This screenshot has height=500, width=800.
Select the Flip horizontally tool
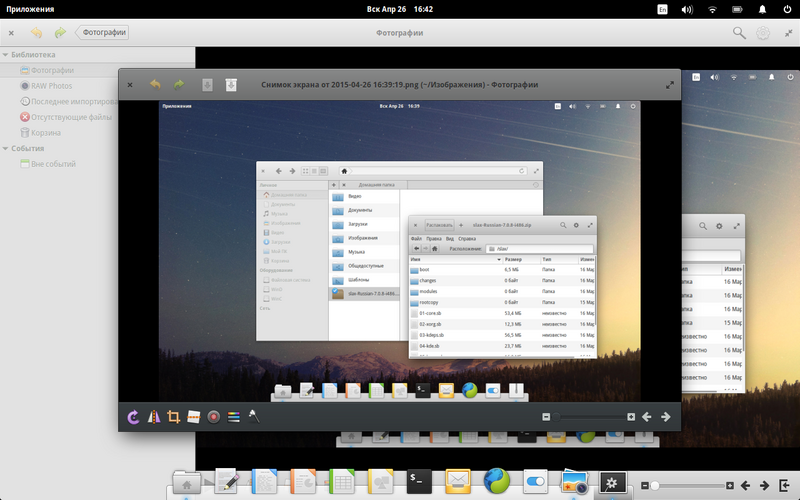(x=154, y=417)
